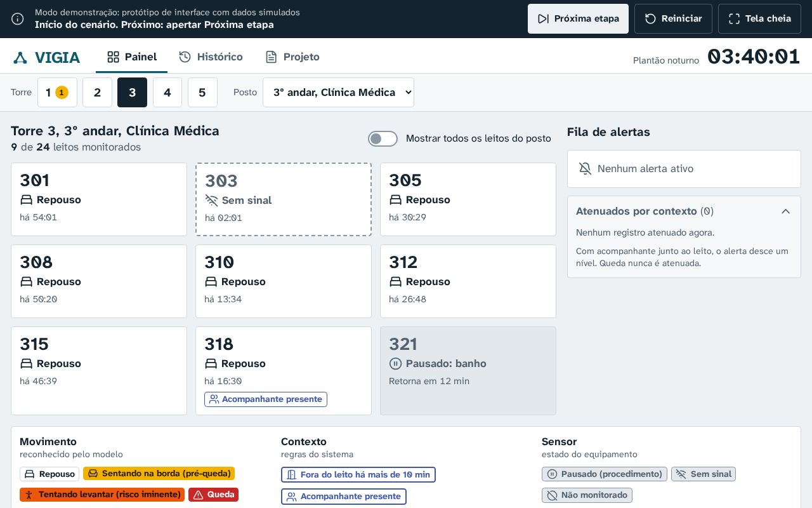The height and width of the screenshot is (508, 812).
Task: Click the door icon in Fora do leito legend
Action: pyautogui.click(x=291, y=475)
